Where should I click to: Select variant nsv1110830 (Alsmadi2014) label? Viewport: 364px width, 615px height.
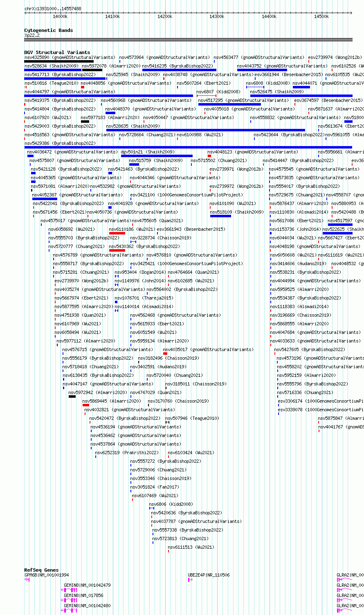coord(299,212)
